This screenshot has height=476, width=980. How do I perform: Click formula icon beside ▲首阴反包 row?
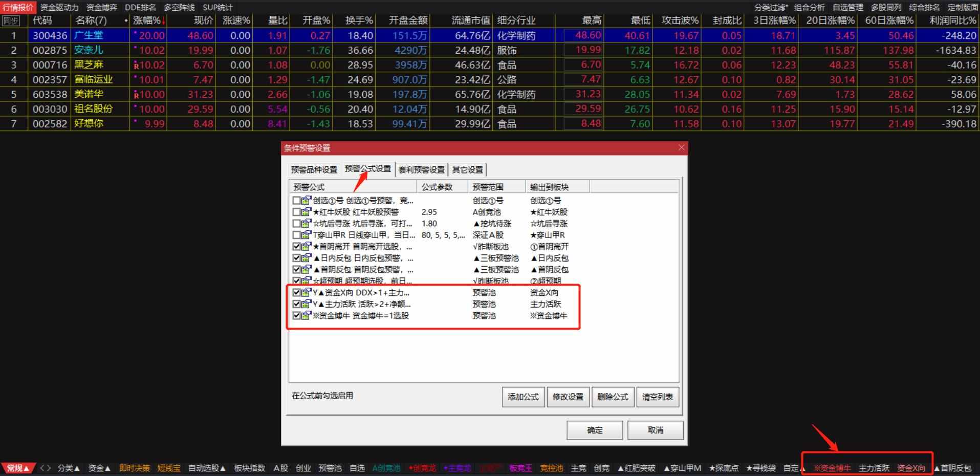pyautogui.click(x=306, y=269)
